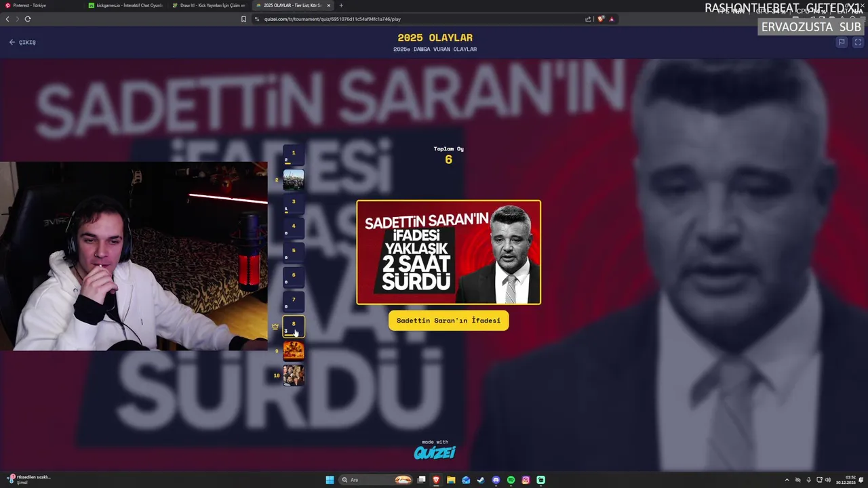Toggle fullscreen mode icon

(x=857, y=42)
